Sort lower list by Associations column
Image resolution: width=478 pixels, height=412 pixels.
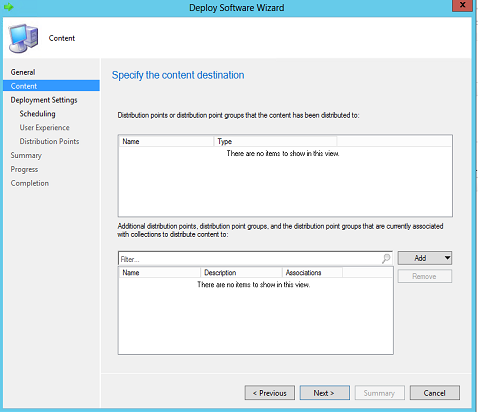tap(312, 272)
